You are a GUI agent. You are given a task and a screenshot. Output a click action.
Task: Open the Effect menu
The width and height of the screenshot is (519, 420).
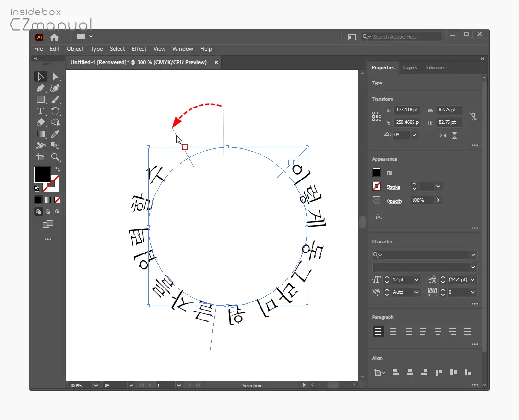(139, 49)
